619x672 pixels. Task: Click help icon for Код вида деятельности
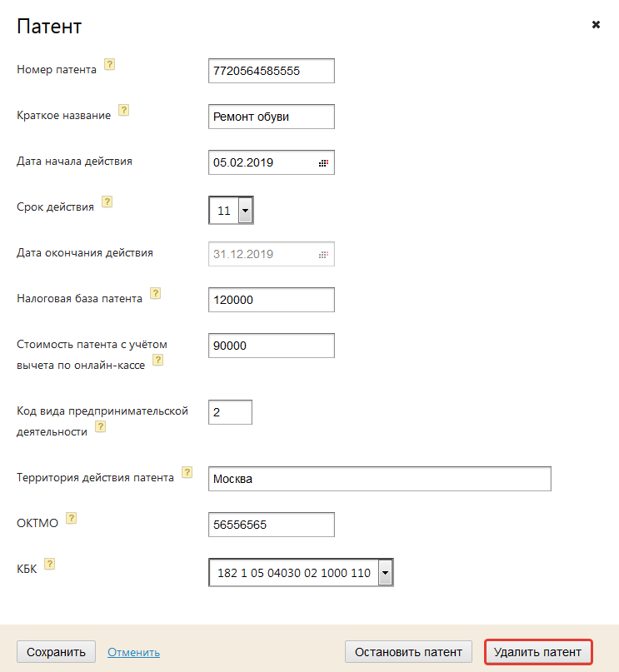(x=101, y=426)
